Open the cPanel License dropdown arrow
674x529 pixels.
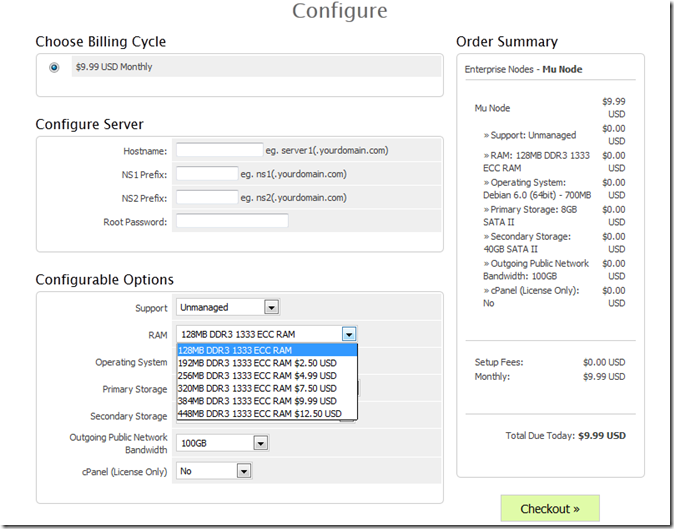pos(244,471)
